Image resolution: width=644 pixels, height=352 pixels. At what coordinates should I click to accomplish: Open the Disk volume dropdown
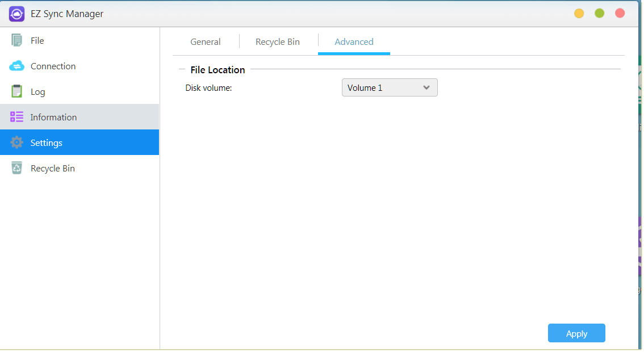(x=390, y=88)
